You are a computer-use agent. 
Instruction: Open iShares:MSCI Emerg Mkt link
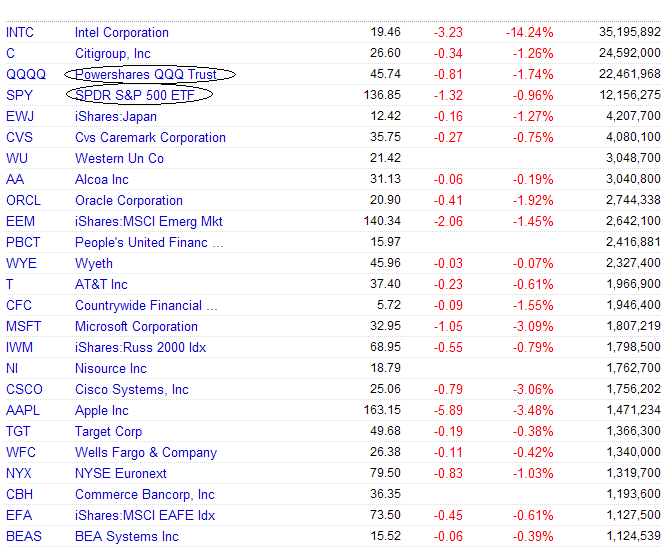click(x=149, y=221)
